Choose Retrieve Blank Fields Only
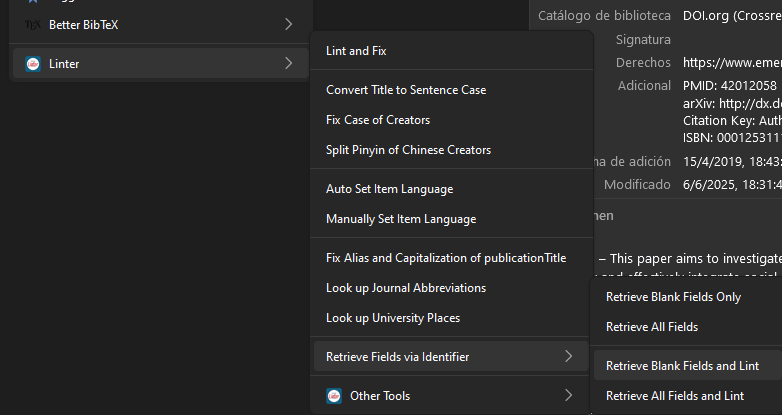The height and width of the screenshot is (415, 782). coord(673,297)
